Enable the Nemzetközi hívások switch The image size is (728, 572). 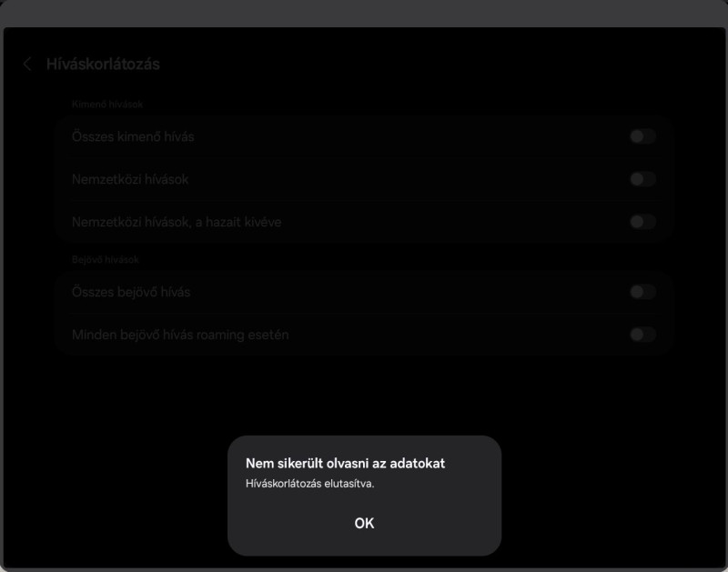tap(642, 179)
